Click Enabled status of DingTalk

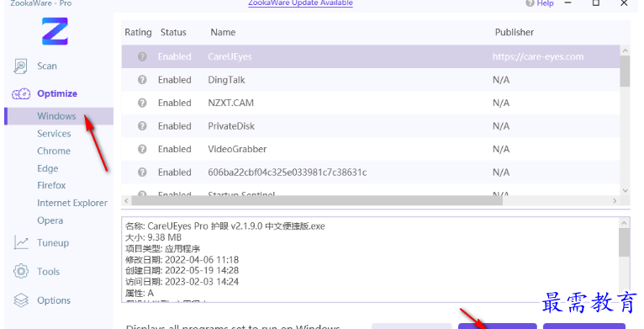coord(175,80)
